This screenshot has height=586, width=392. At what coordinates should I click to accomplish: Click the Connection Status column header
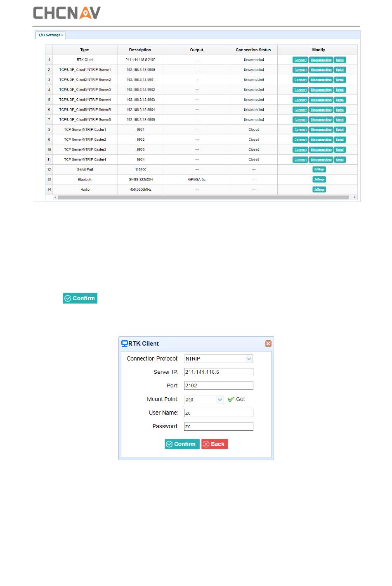point(253,50)
